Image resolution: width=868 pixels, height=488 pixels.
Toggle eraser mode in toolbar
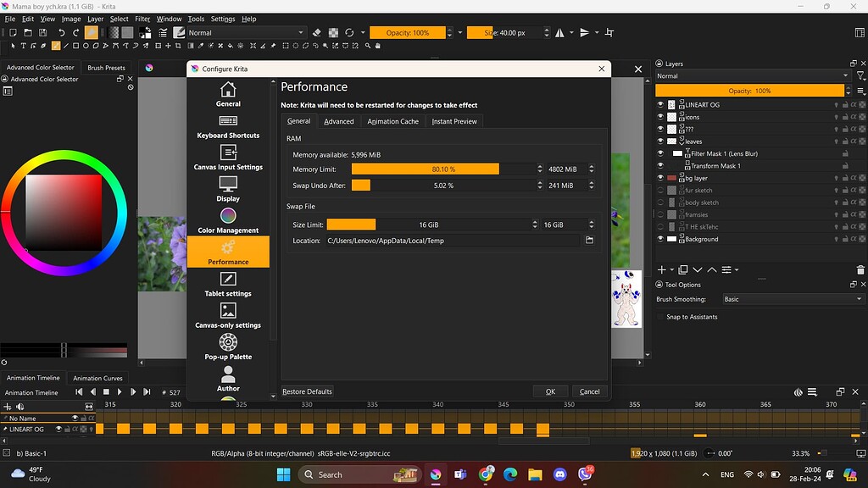[317, 33]
